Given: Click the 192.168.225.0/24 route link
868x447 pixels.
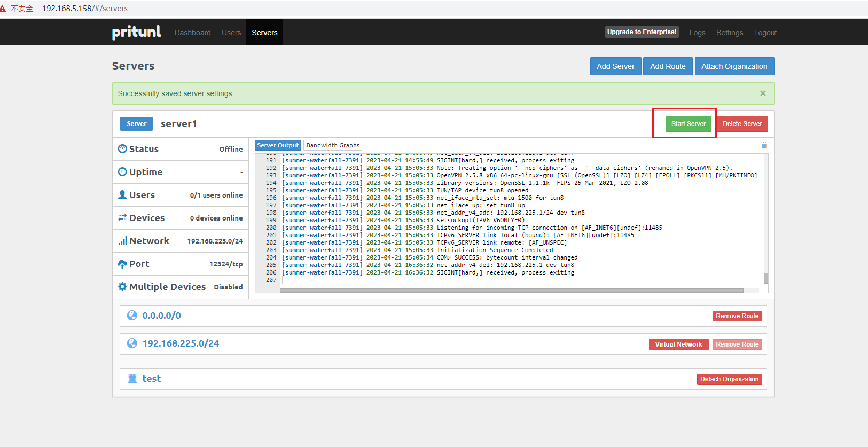Looking at the screenshot, I should pyautogui.click(x=181, y=343).
